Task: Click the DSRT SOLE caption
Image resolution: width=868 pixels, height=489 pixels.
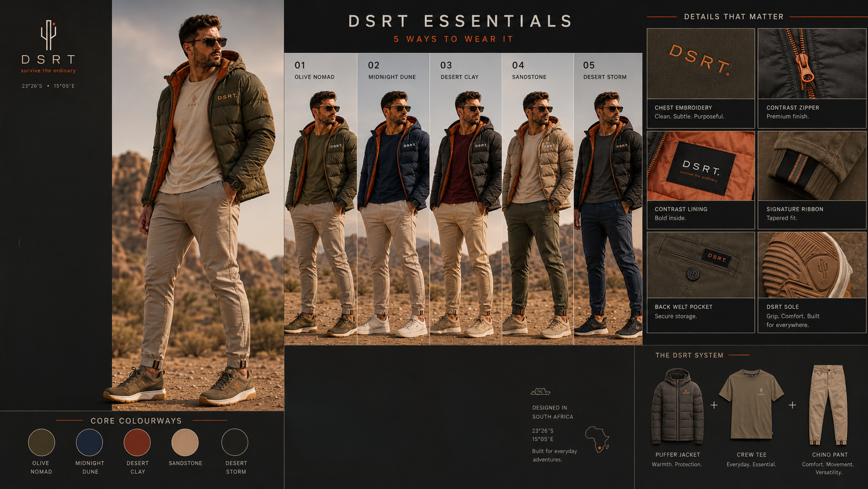Action: (x=782, y=307)
